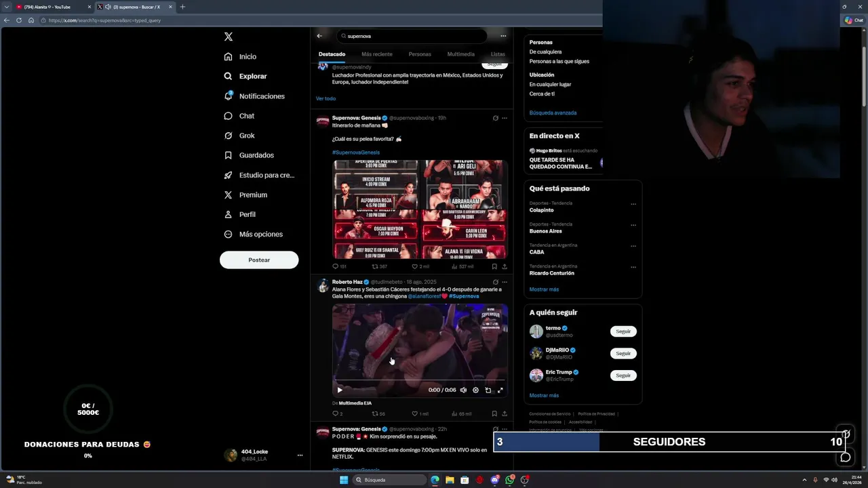868x488 pixels.
Task: Open picture-in-picture for the video
Action: point(488,390)
